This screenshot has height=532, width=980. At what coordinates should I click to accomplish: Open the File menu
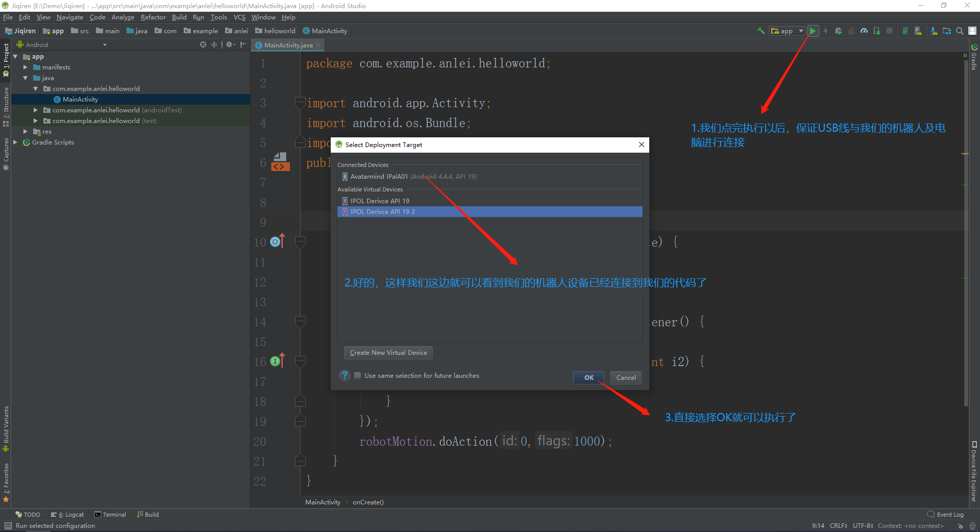8,17
